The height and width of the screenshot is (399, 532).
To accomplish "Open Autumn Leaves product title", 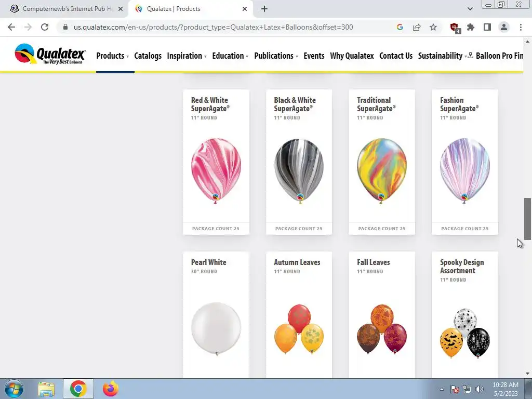I will 297,262.
